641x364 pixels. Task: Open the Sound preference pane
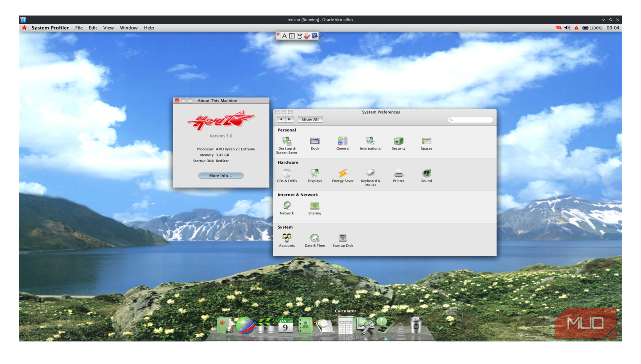426,173
